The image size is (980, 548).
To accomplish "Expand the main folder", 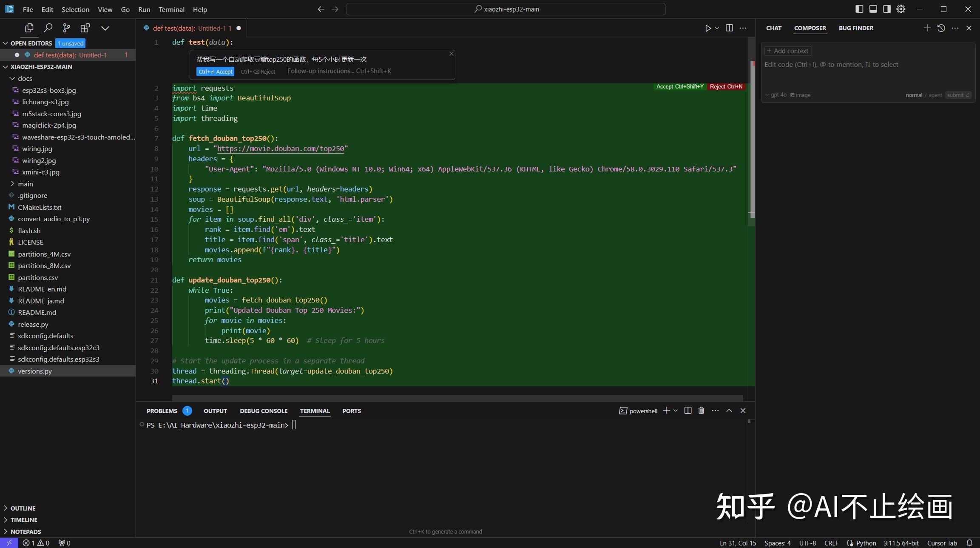I will pos(26,183).
